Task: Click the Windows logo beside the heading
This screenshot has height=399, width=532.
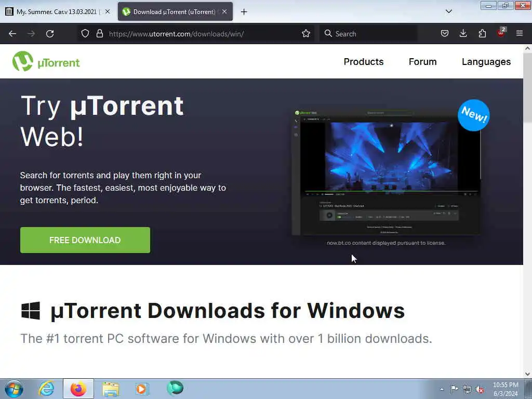Action: (31, 311)
